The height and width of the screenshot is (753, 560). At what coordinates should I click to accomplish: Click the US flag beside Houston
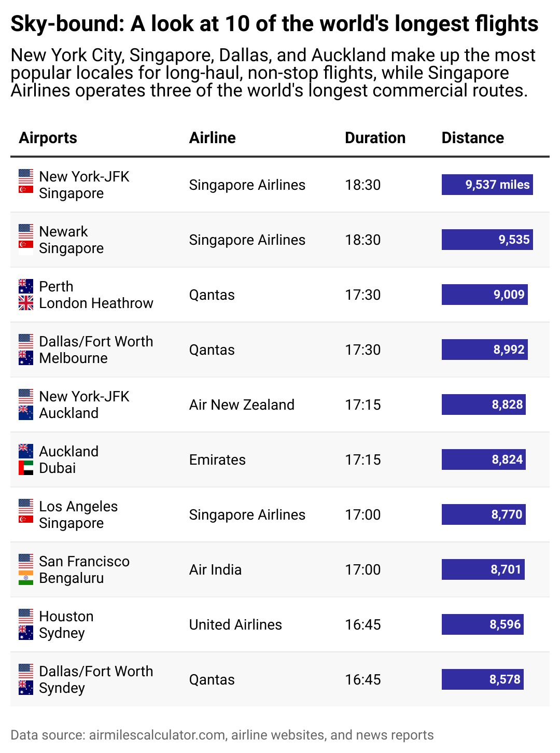(x=26, y=616)
